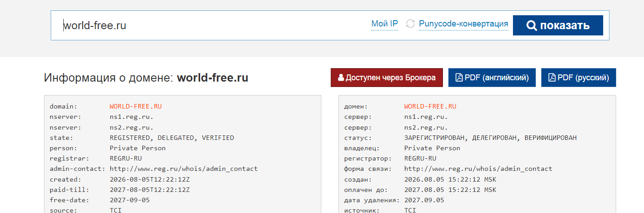
Task: Click the "domain:" field label
Action: click(63, 107)
